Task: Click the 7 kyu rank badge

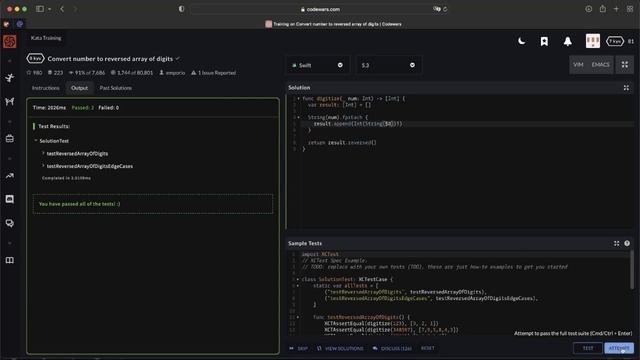Action: [615, 41]
